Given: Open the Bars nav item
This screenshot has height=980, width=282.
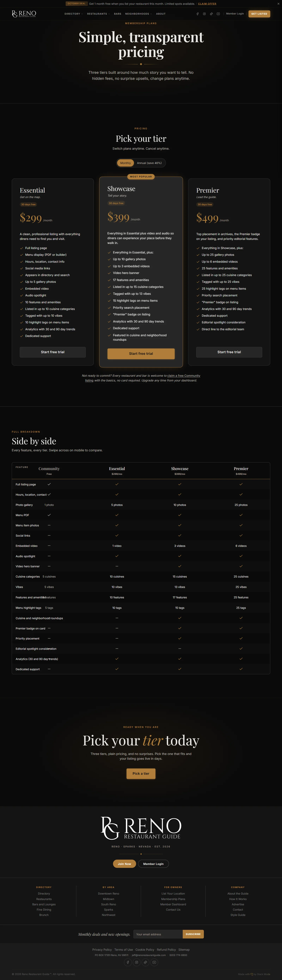Looking at the screenshot, I should tap(117, 14).
